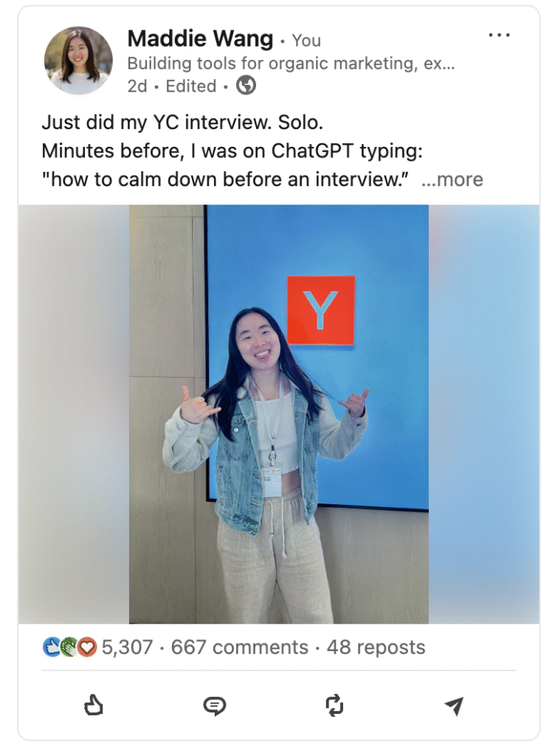Click the blue like reaction icon
555x756 pixels.
point(52,647)
